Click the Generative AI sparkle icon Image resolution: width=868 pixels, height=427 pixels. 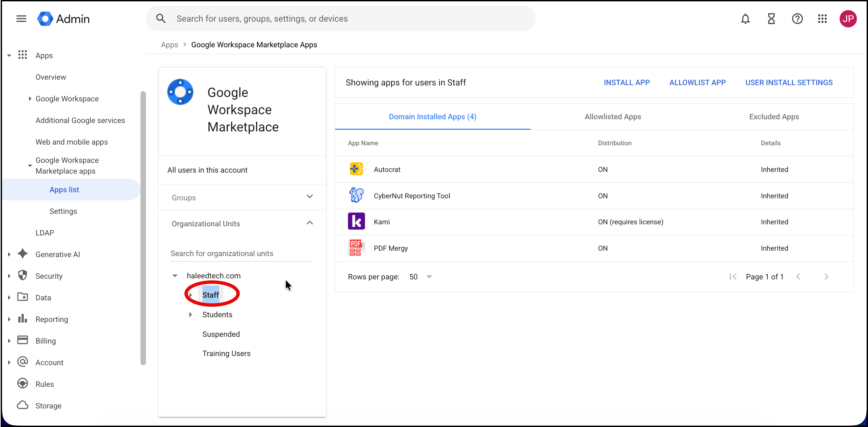23,254
